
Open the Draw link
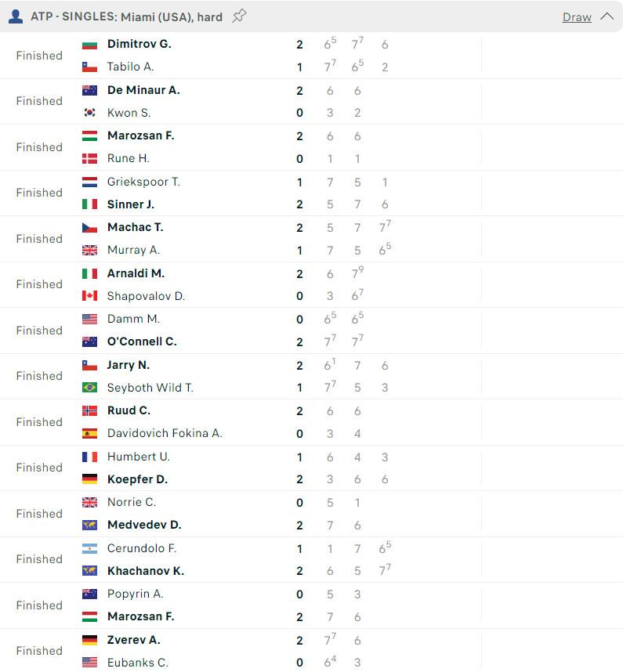(577, 17)
